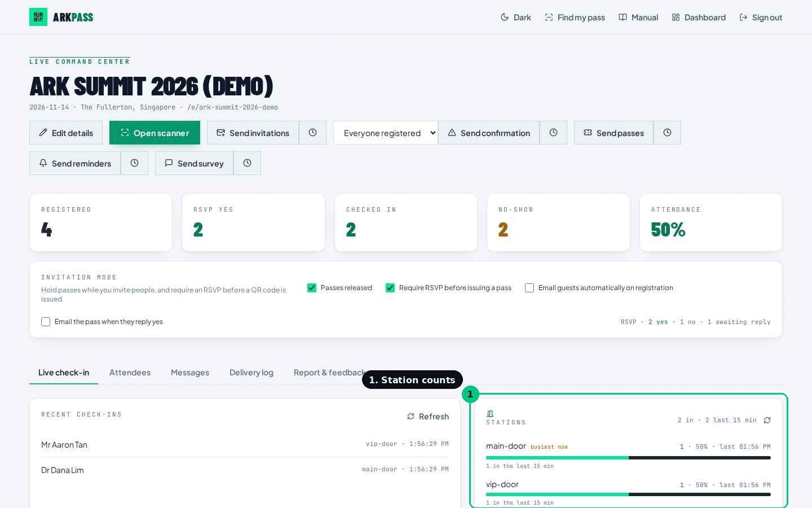Click the "vip-door · 1:56:29 PM" timestamp

(x=407, y=444)
